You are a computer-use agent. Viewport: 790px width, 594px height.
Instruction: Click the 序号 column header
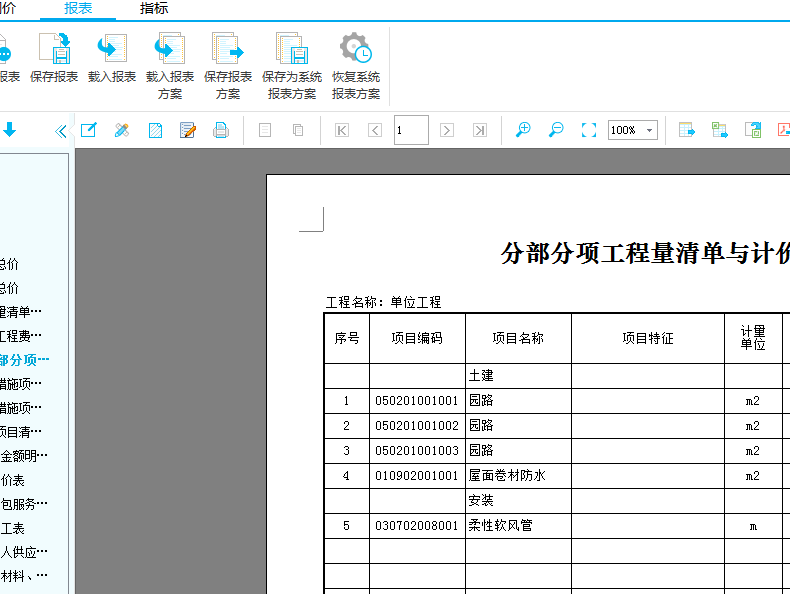[x=347, y=338]
